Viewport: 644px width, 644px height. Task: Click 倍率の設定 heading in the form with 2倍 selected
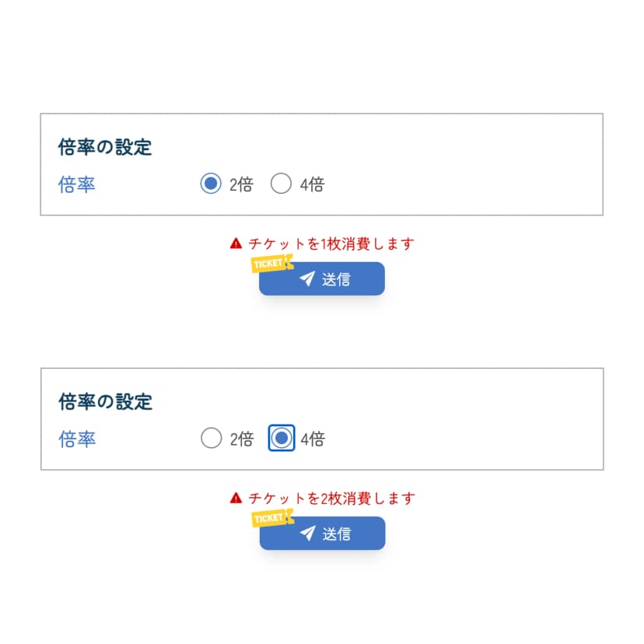pyautogui.click(x=105, y=147)
